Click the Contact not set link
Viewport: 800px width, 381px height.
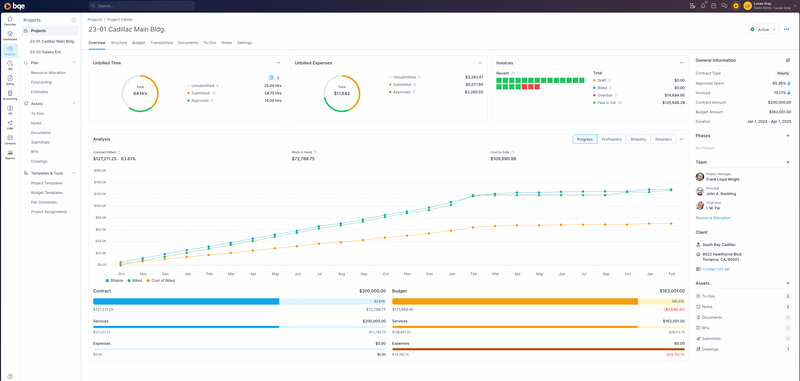point(716,269)
